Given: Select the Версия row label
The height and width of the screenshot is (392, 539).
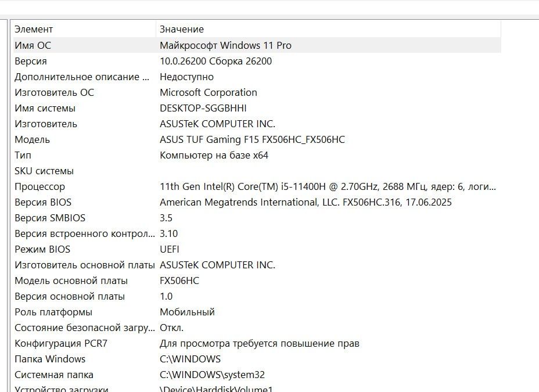Looking at the screenshot, I should point(31,61).
